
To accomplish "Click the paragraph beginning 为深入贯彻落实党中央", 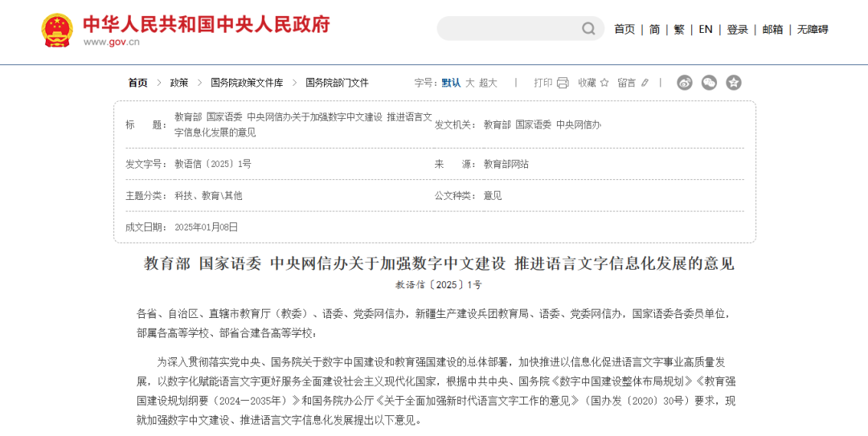I will click(437, 391).
